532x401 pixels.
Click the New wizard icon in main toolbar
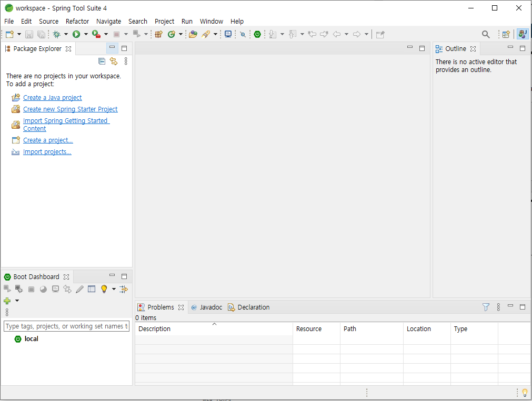(9, 34)
